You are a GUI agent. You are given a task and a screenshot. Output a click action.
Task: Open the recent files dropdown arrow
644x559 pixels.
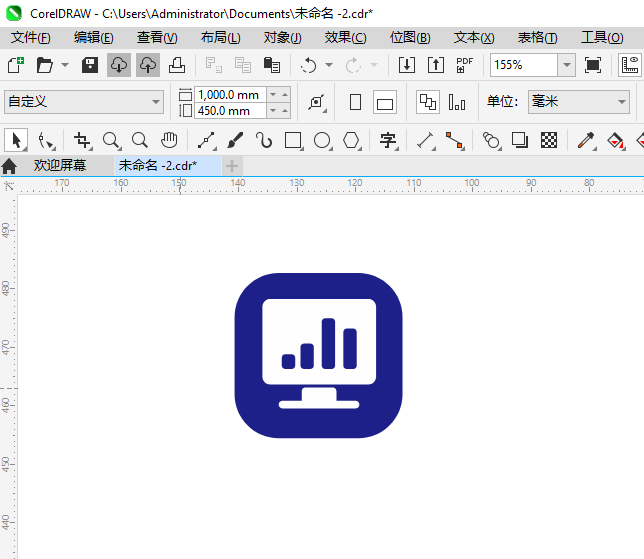click(x=65, y=65)
